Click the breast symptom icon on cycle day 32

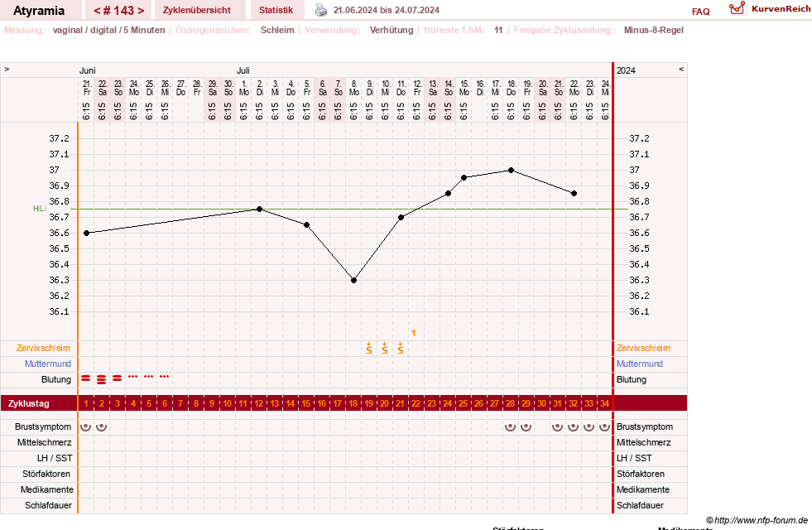click(x=573, y=427)
